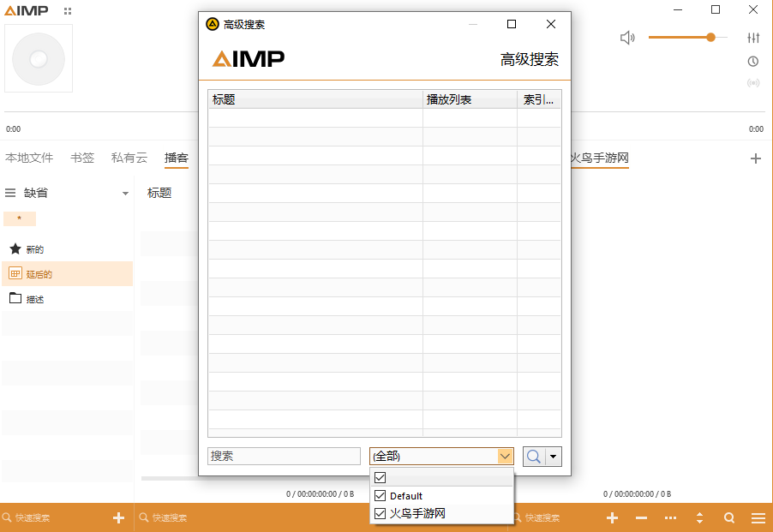This screenshot has height=532, width=773.
Task: Click the 标题 column in search dialog
Action: [315, 99]
